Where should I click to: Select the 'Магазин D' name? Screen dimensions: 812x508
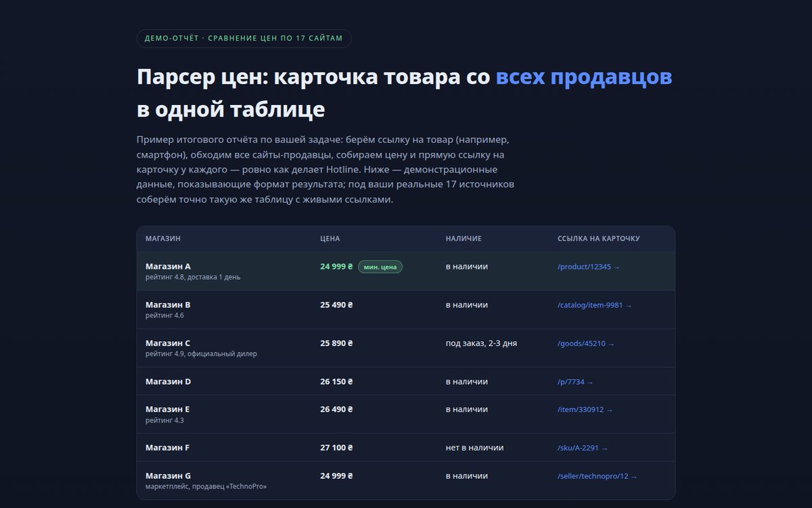(x=168, y=381)
